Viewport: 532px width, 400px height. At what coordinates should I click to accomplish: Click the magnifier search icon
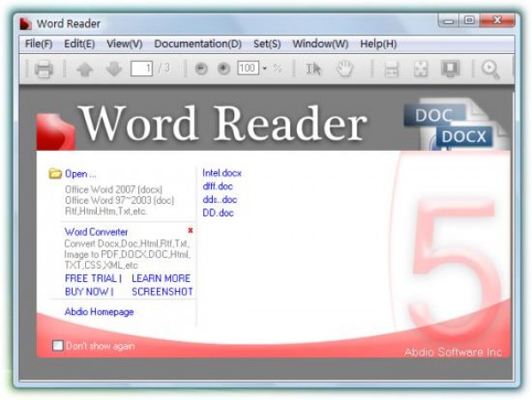click(x=490, y=69)
